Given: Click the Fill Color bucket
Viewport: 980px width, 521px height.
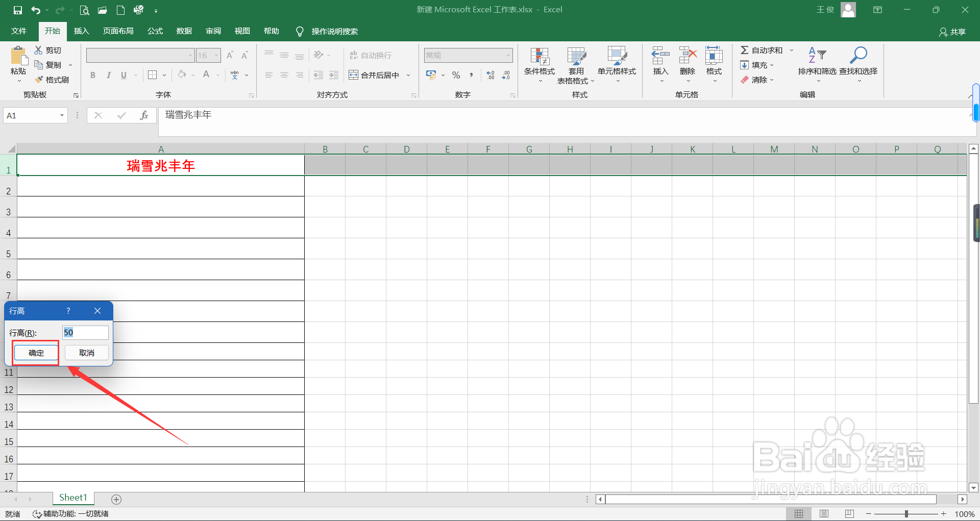Looking at the screenshot, I should point(182,75).
